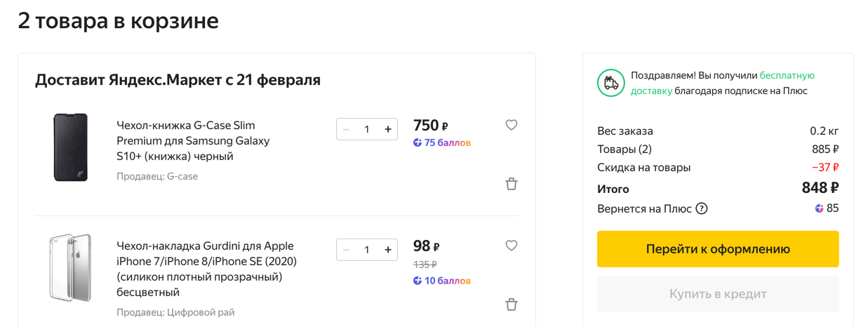Increase quantity of G-Case Slim case

pyautogui.click(x=387, y=129)
